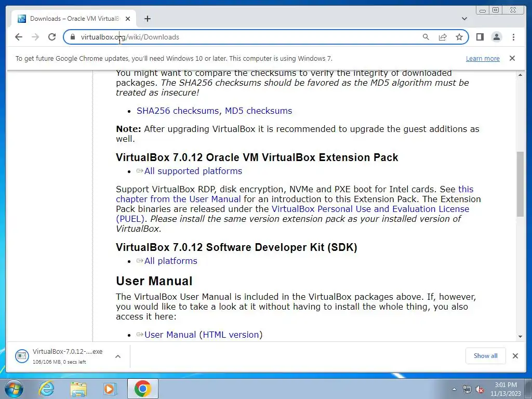Bookmark this page with the star icon
Image resolution: width=532 pixels, height=399 pixels.
tap(459, 37)
